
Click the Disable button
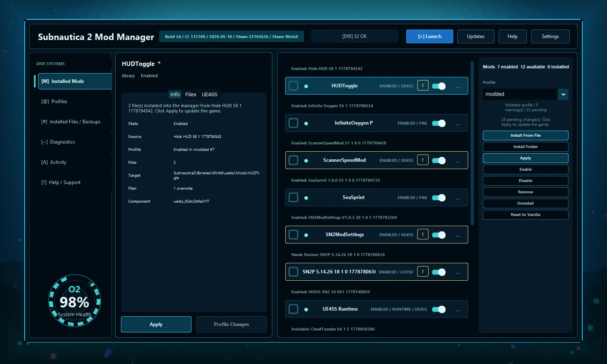tap(526, 181)
